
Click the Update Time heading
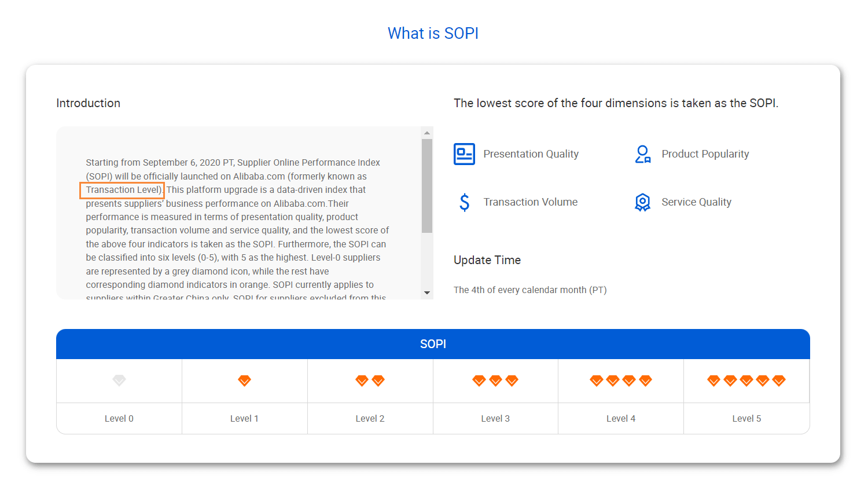[487, 260]
